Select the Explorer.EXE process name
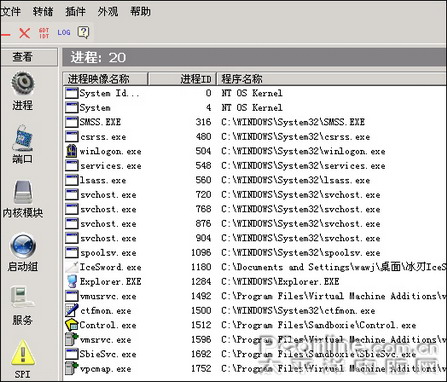The height and width of the screenshot is (382, 447). (x=110, y=282)
